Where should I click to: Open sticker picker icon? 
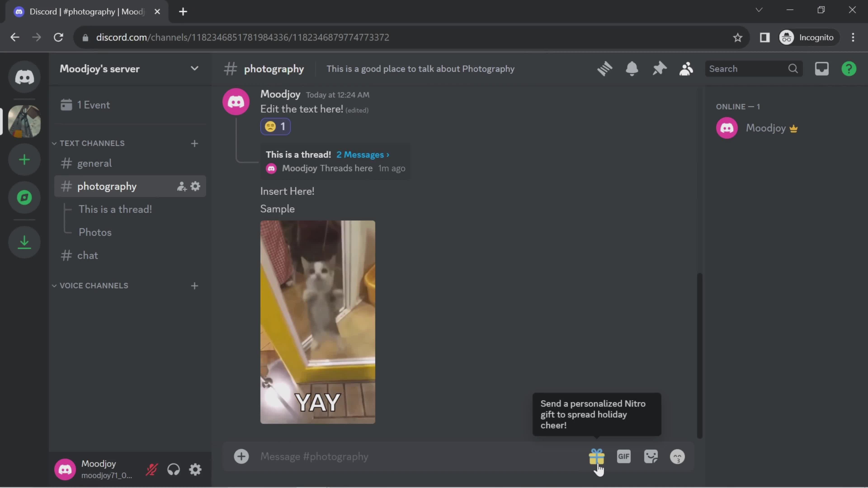tap(651, 457)
